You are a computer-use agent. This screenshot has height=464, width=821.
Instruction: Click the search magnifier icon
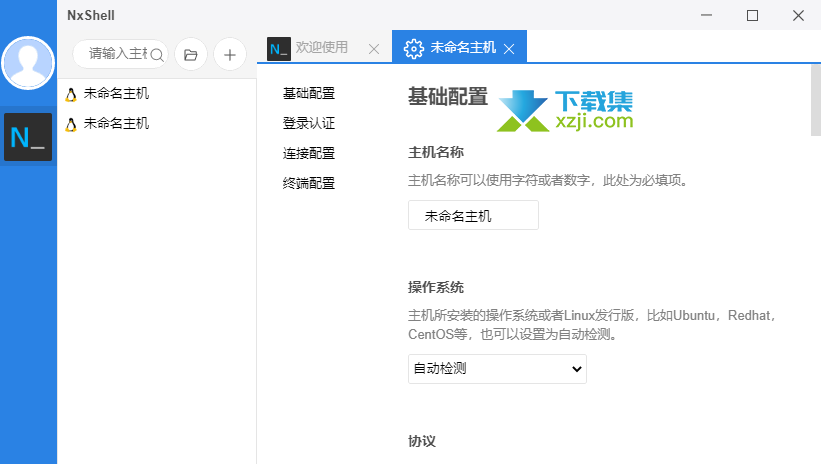tap(157, 54)
